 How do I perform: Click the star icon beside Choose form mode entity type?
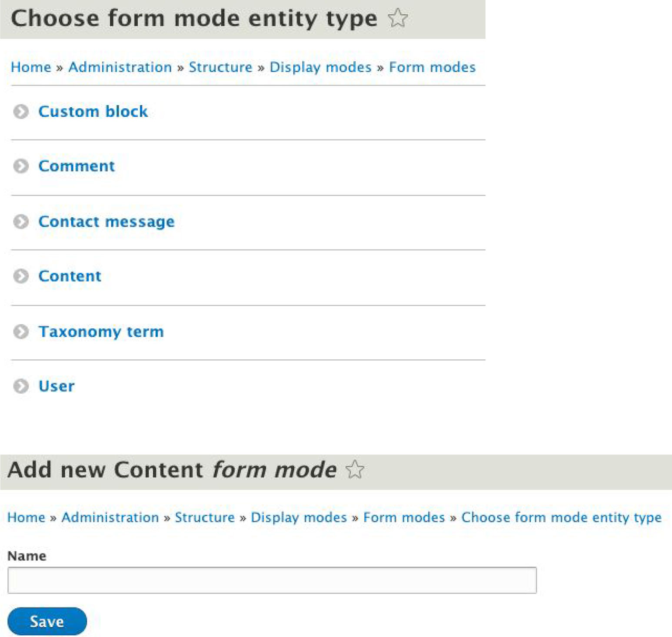tap(397, 19)
